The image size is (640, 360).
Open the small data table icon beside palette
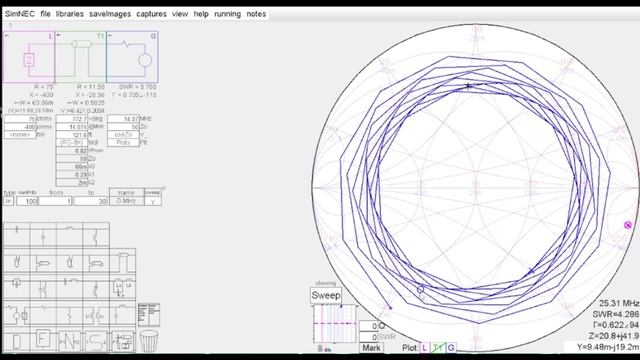tap(149, 315)
